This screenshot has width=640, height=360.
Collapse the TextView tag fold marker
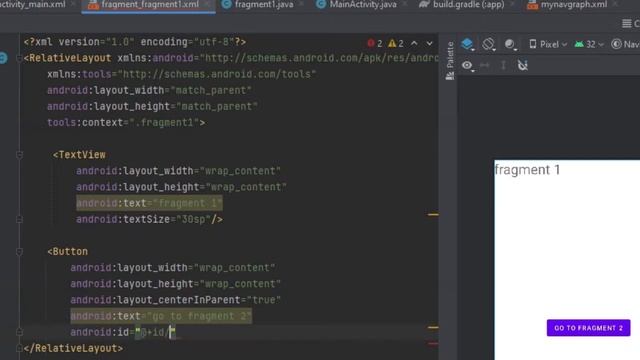(19, 155)
